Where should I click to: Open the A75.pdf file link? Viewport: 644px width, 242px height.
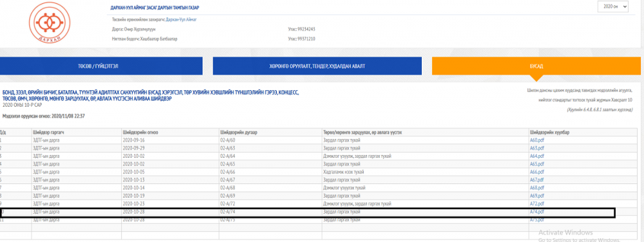537,219
